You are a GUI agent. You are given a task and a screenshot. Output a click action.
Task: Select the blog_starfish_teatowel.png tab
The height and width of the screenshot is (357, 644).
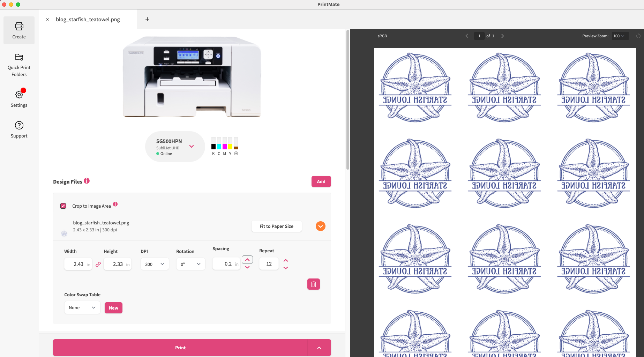88,20
